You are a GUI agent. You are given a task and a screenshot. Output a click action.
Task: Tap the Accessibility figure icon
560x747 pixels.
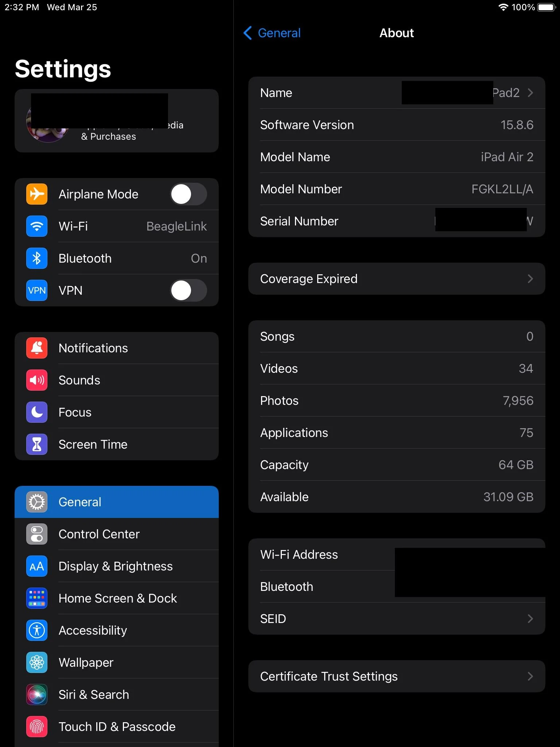point(37,630)
